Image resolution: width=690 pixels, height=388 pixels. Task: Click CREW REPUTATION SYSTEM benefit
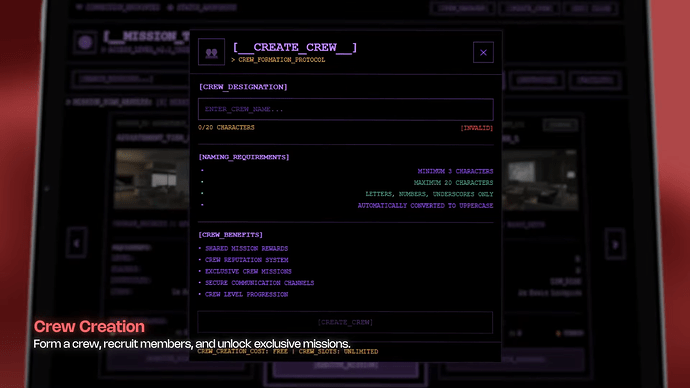click(x=246, y=260)
